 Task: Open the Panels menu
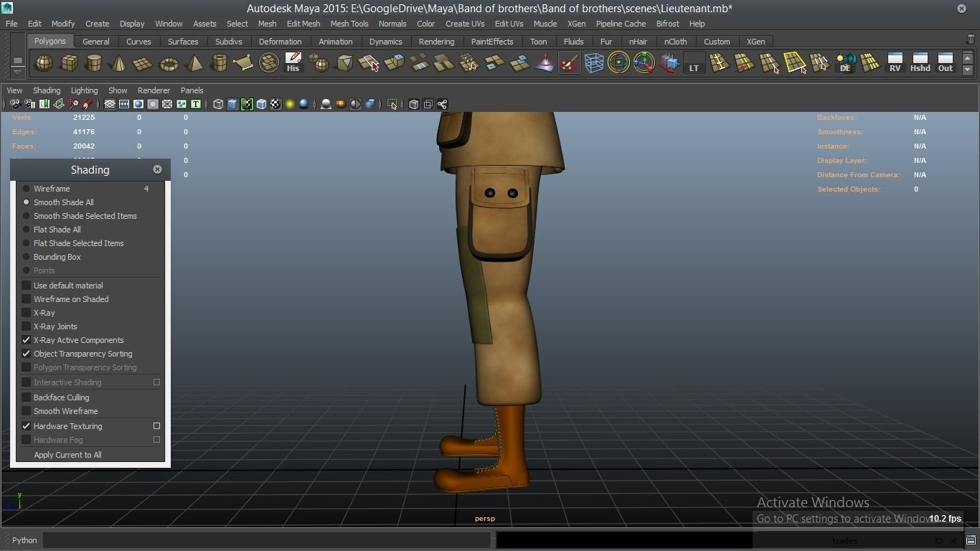(x=192, y=90)
